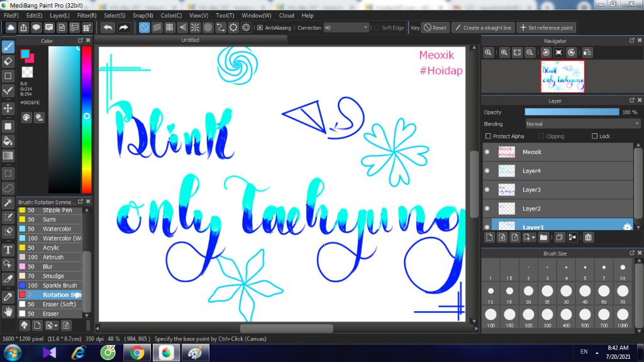Click the vertical hue color bar
The width and height of the screenshot is (644, 362).
click(86, 119)
